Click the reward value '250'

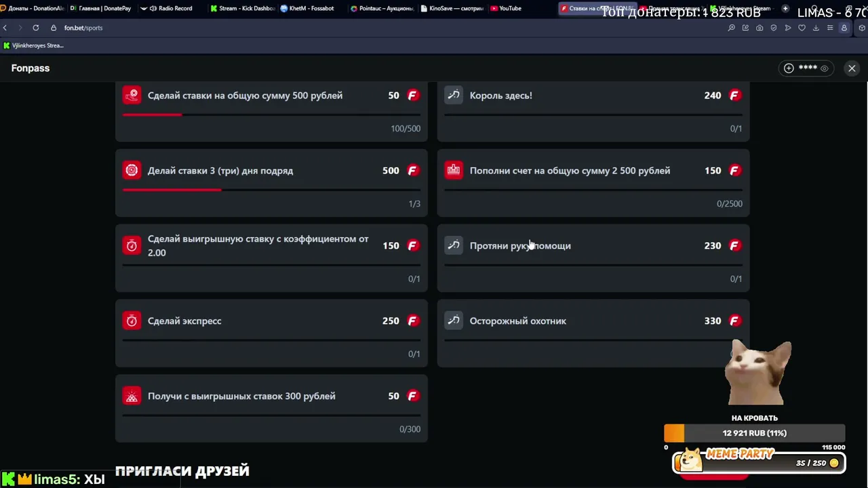391,321
